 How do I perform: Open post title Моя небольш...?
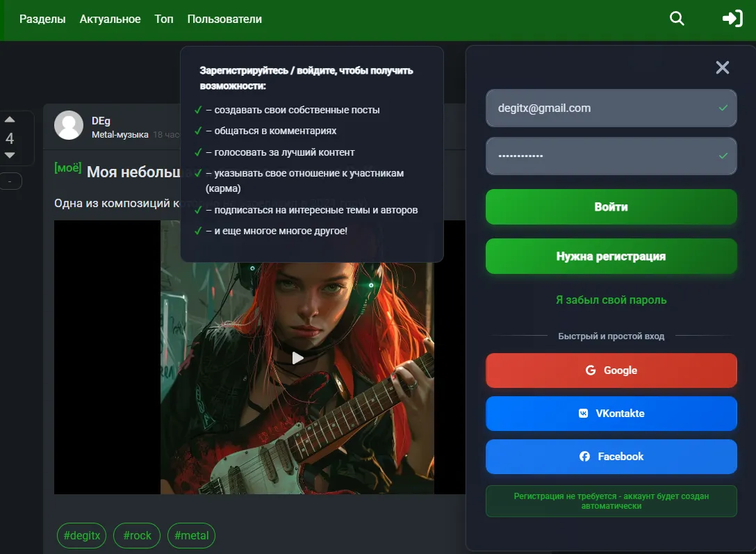(133, 172)
